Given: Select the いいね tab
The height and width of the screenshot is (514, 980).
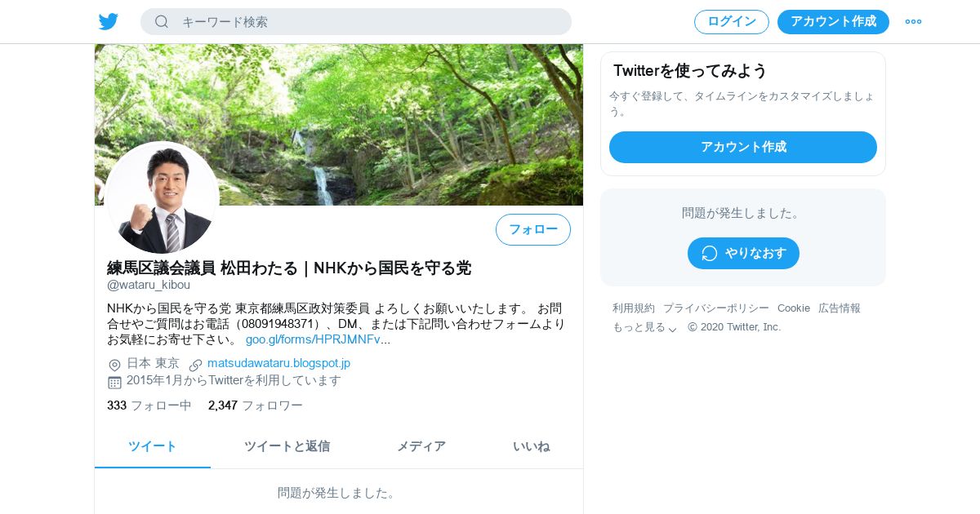Looking at the screenshot, I should click(x=531, y=446).
